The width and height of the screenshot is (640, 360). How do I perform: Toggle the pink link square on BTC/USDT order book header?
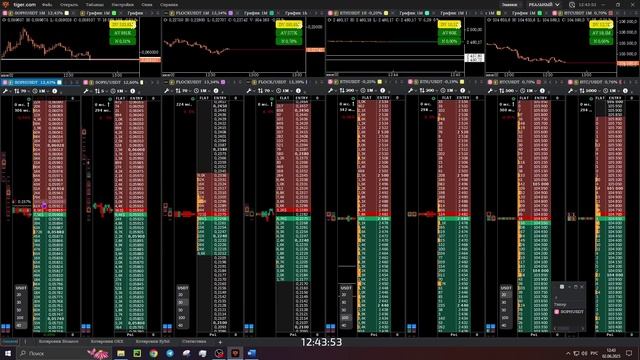coord(570,82)
